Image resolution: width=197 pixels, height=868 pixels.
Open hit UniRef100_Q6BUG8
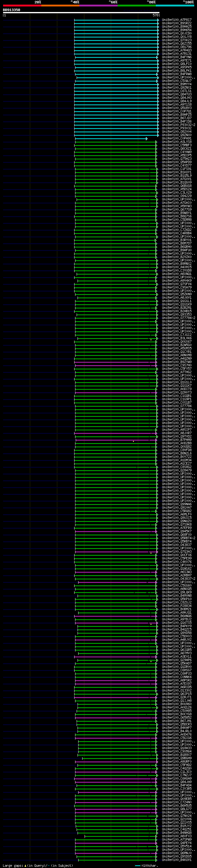177,186
